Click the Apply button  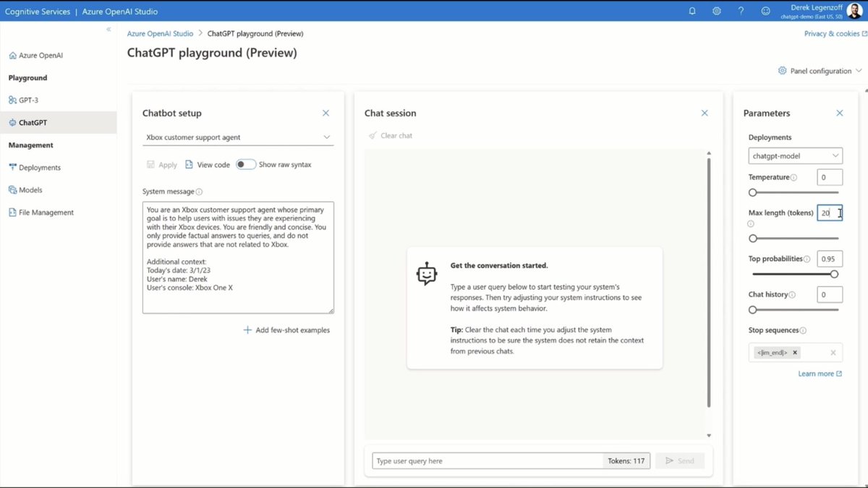coord(162,165)
